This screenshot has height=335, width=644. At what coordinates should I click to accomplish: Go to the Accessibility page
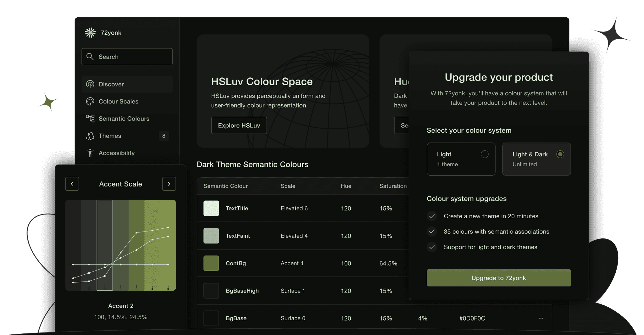127,153
